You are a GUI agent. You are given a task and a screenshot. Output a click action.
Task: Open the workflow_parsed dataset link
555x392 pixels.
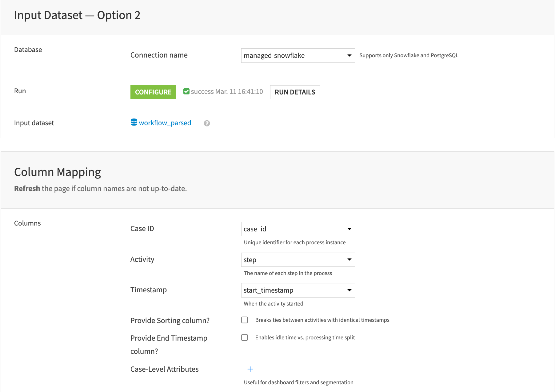[165, 123]
